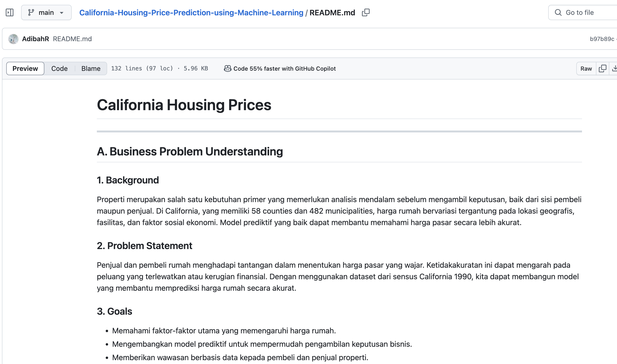Click the branch icon next to main
Screen dimensions: 617x364
tap(31, 12)
